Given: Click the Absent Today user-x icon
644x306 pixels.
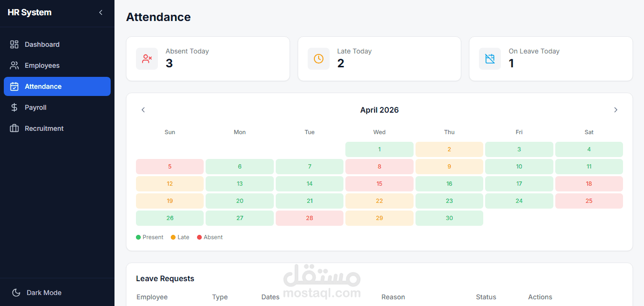Looking at the screenshot, I should tap(147, 59).
